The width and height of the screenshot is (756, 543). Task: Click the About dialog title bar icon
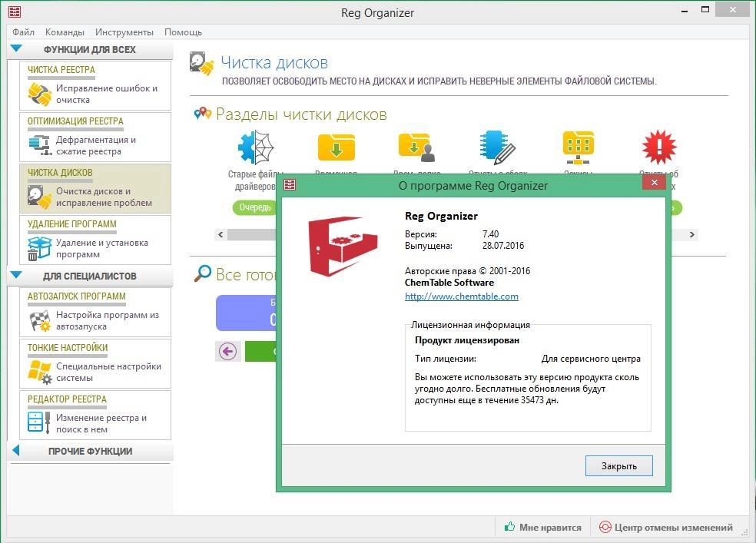[290, 184]
